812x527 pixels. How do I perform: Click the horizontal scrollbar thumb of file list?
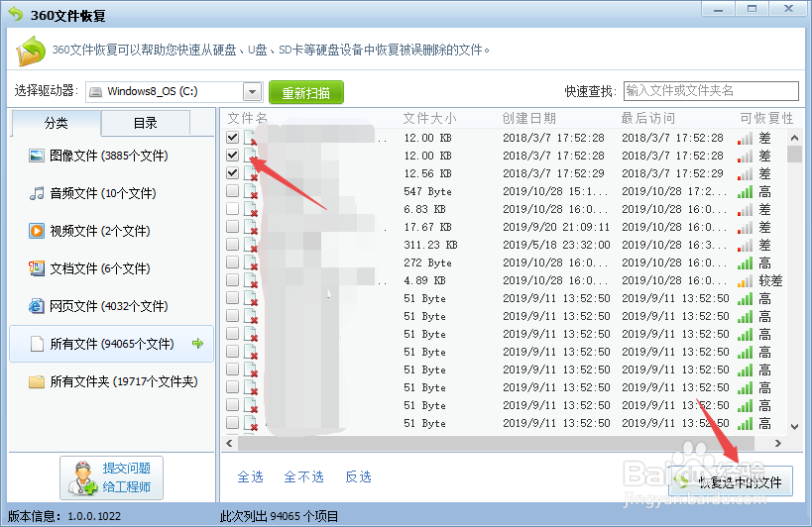(x=495, y=443)
